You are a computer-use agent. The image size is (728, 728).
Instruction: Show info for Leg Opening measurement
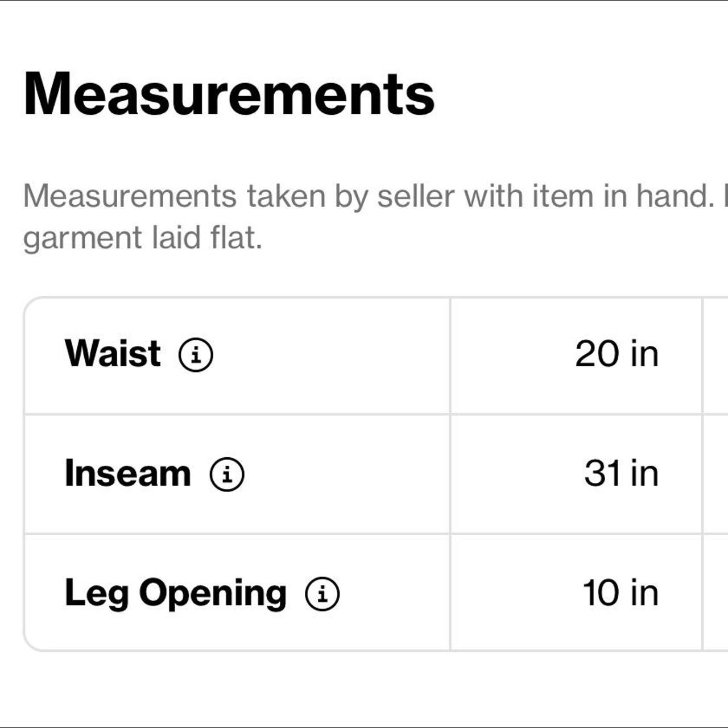coord(322,594)
